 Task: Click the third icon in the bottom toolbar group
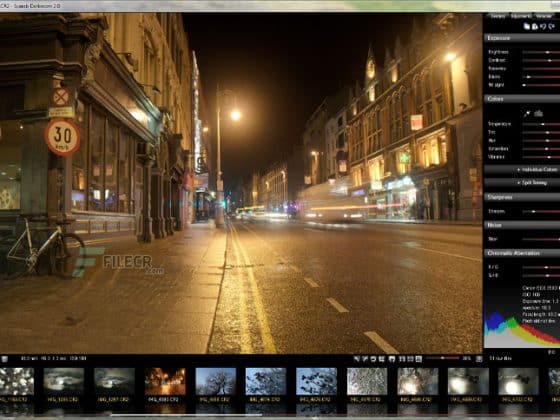pyautogui.click(x=373, y=359)
